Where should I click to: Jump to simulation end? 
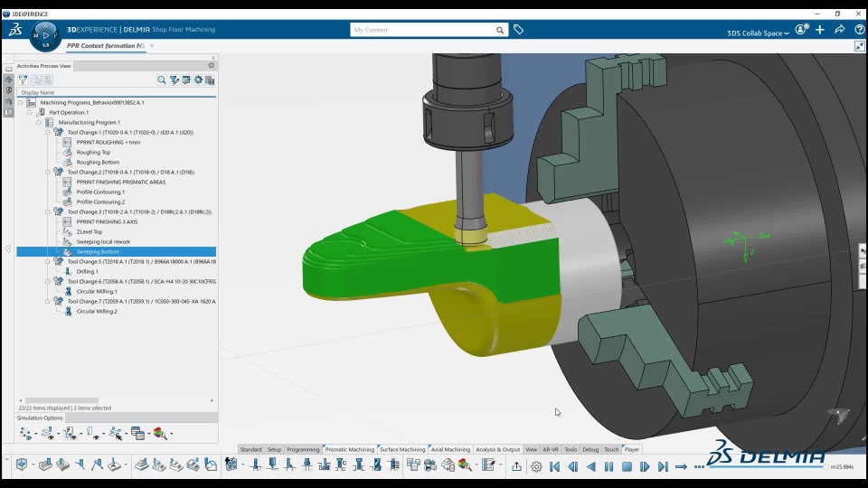(663, 467)
